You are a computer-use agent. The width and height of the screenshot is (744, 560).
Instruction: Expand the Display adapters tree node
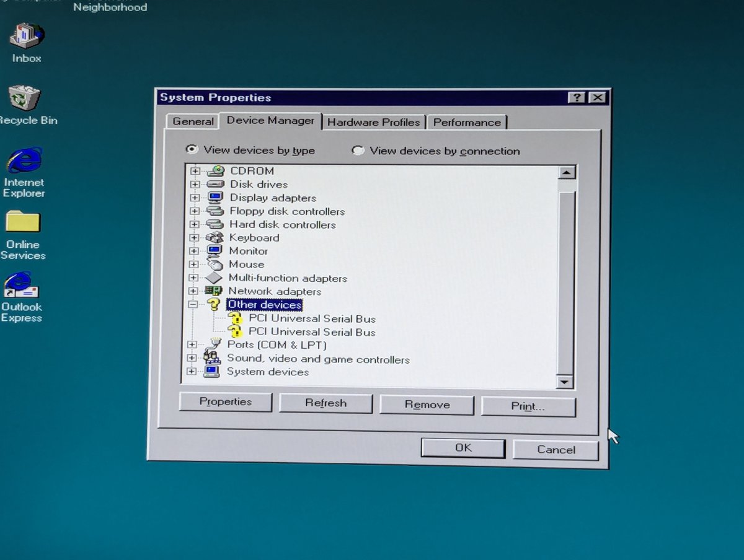pyautogui.click(x=195, y=198)
